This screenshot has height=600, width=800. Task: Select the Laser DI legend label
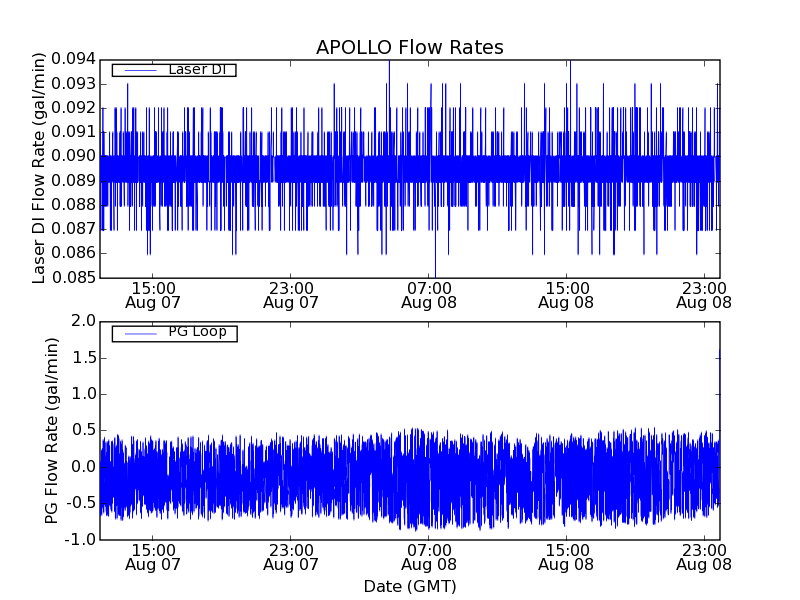coord(197,69)
